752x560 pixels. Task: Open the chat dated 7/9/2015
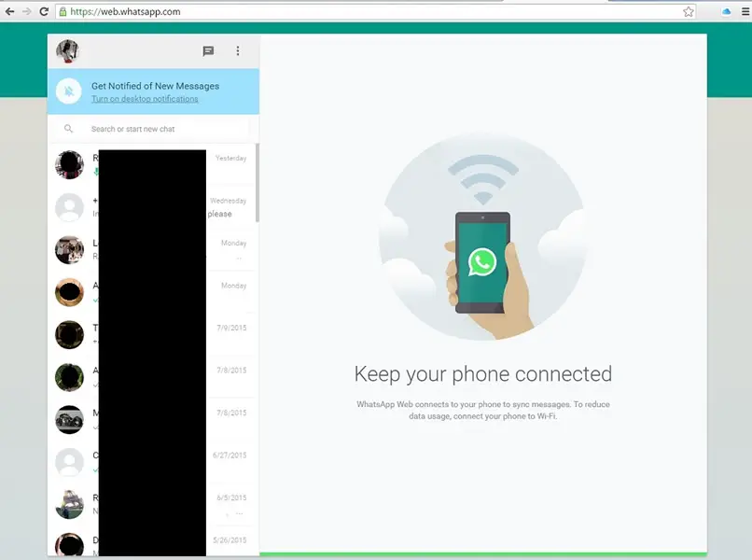153,334
